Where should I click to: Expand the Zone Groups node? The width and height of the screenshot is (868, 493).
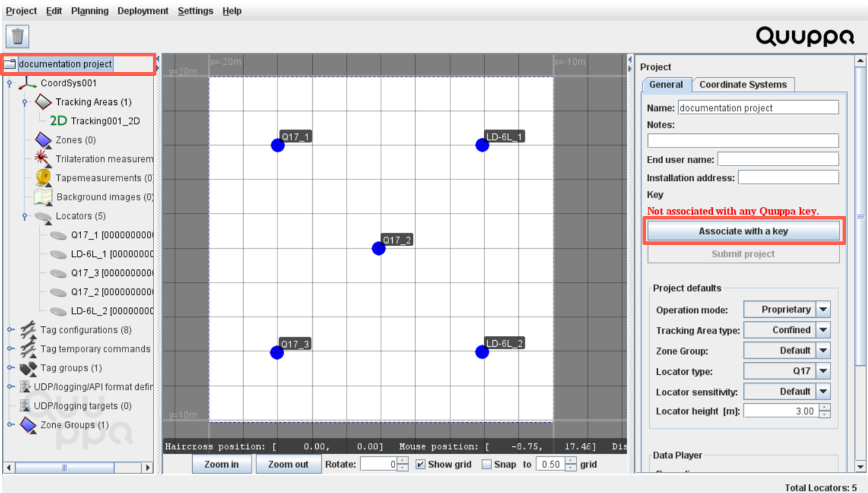(x=10, y=425)
